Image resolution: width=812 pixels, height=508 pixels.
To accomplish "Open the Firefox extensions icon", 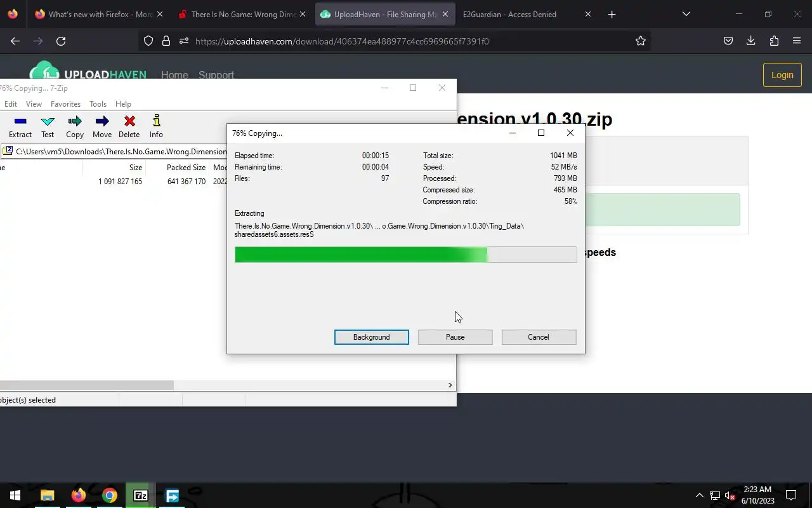I will point(774,41).
